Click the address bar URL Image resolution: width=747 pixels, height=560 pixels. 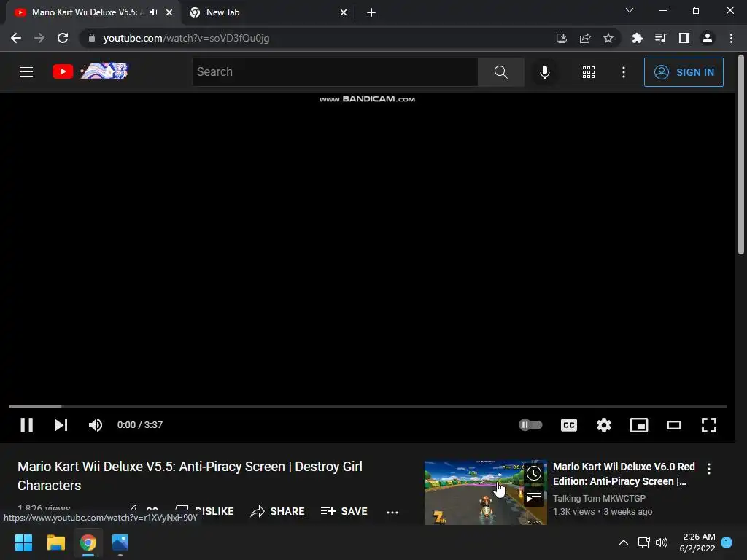point(186,38)
